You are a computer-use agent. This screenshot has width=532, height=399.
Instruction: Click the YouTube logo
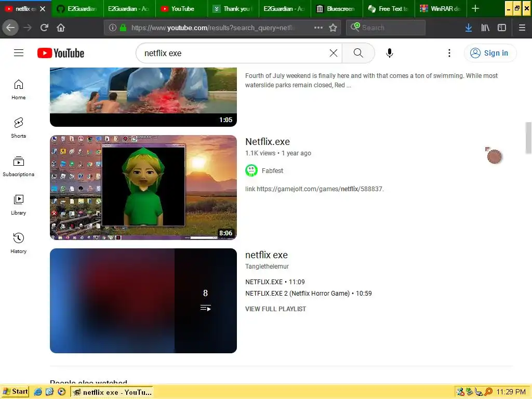(x=61, y=53)
